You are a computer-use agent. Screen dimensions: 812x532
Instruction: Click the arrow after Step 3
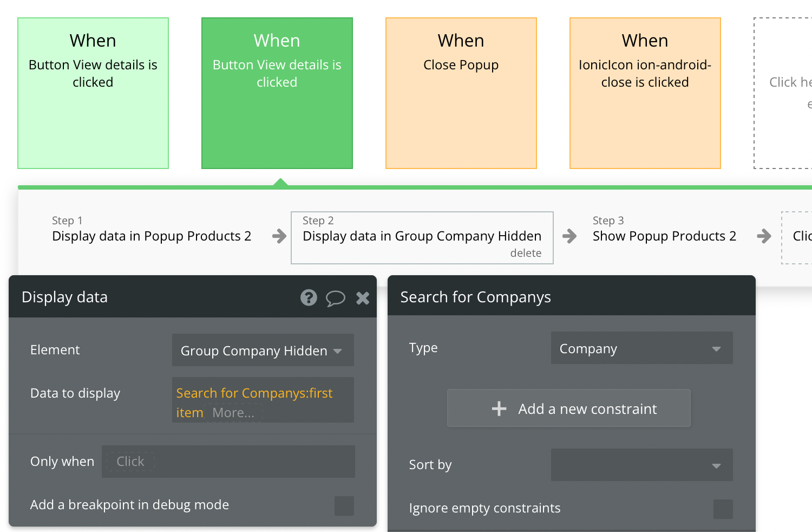point(764,236)
